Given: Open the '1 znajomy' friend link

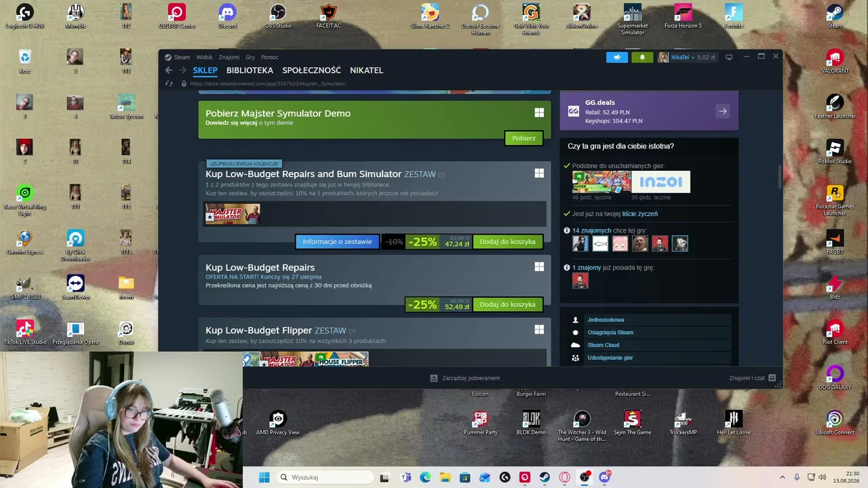Looking at the screenshot, I should coord(587,268).
